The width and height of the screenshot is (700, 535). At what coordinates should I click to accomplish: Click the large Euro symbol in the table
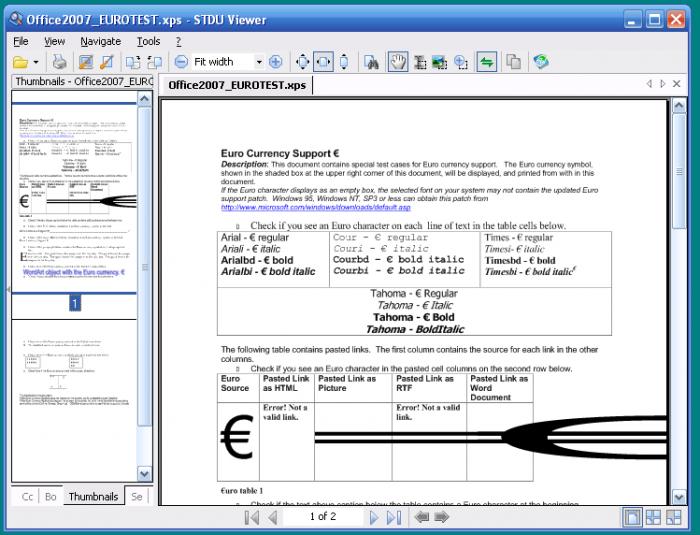coord(237,437)
